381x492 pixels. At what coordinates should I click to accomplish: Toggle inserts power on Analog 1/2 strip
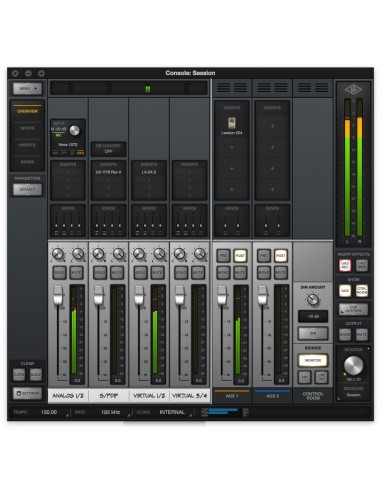pos(82,165)
